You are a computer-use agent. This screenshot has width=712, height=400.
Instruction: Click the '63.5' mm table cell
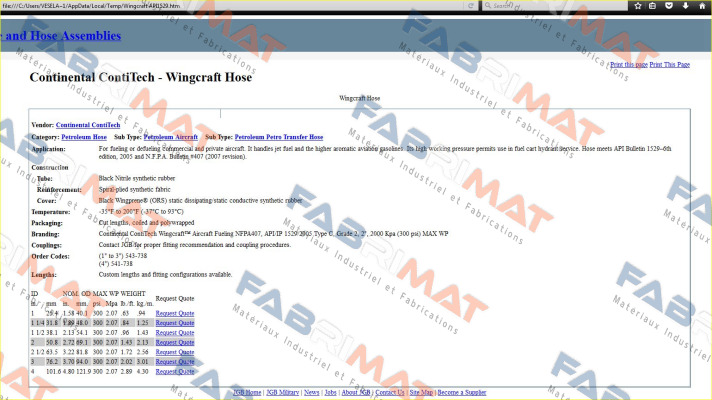52,352
